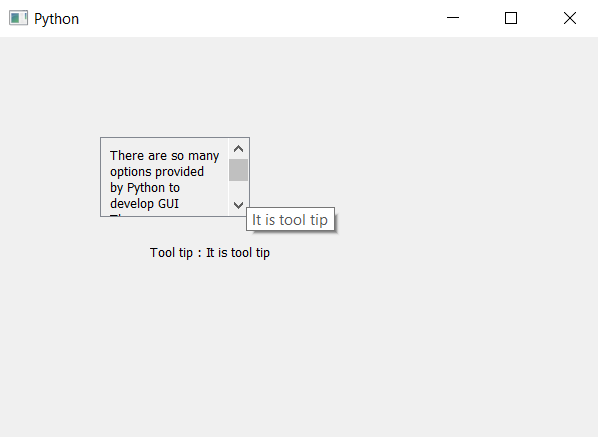Click the partially visible last text line
Viewport: 598px width, 437px height.
pos(117,215)
